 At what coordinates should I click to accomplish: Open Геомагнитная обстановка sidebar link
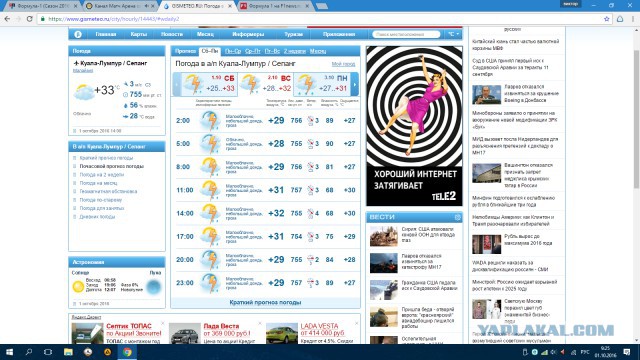coord(108,191)
